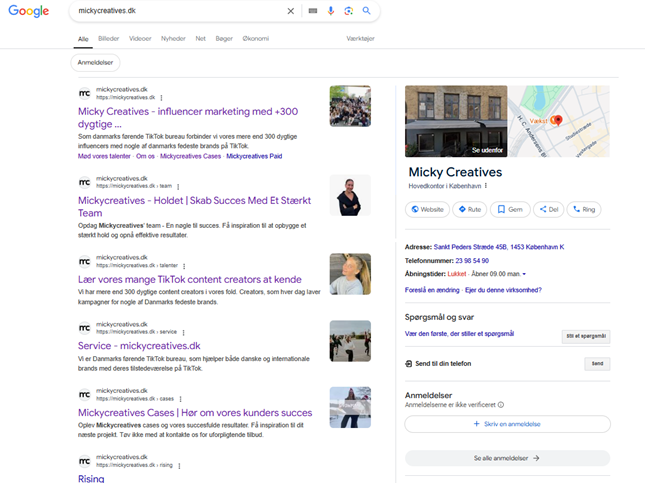Click phone number 23 98 54 90
This screenshot has height=483, width=645.
[472, 261]
